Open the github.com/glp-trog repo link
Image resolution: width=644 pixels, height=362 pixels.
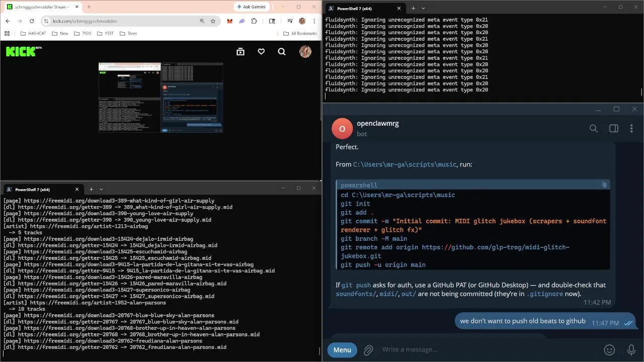455,251
